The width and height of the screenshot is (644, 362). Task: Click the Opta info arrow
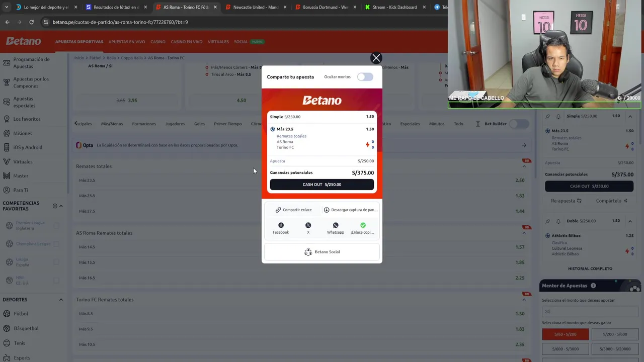point(524,145)
